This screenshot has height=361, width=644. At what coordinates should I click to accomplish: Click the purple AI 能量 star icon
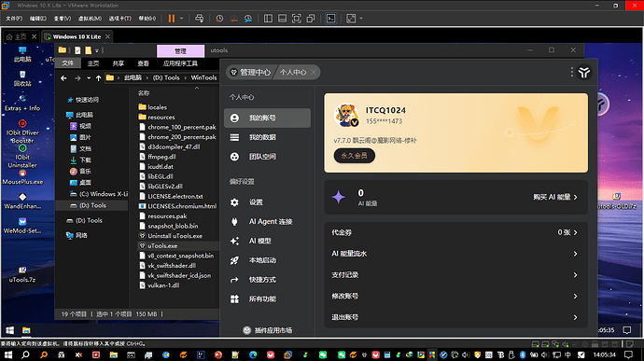coord(339,197)
